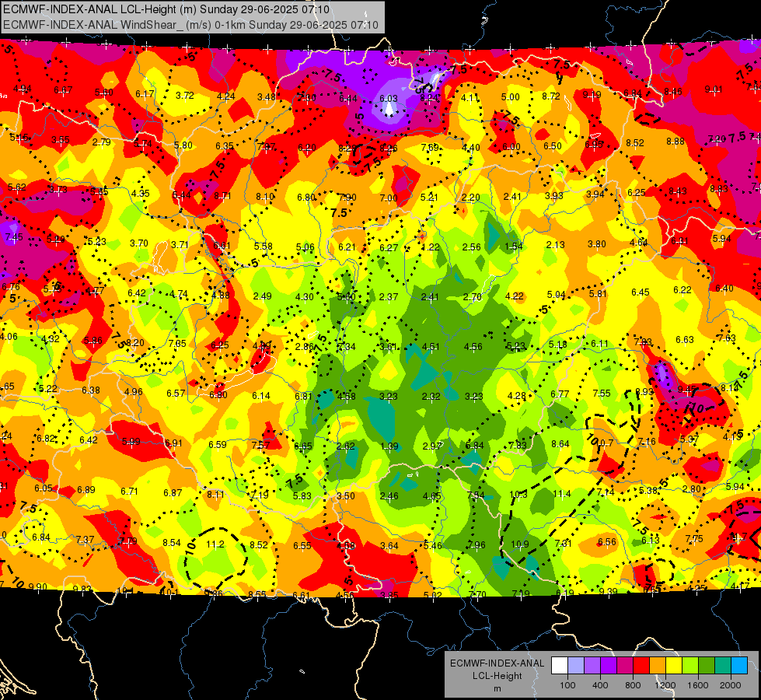Click the wind shear value "2.79"

tap(101, 142)
